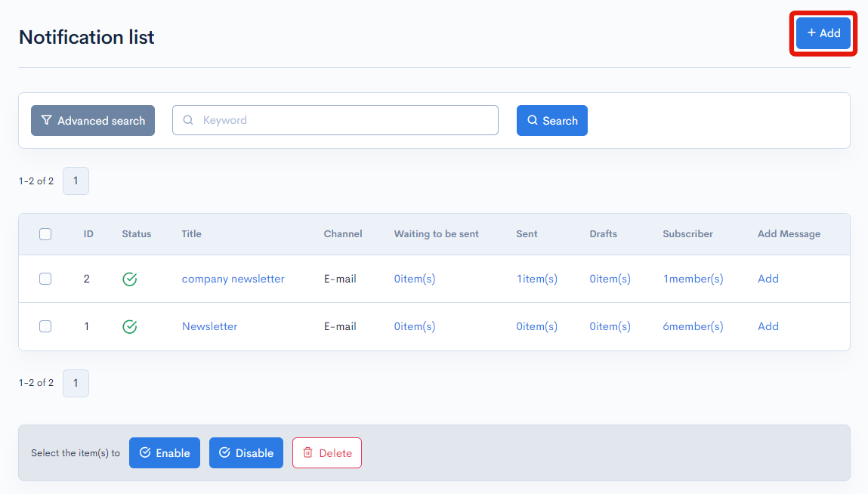Open the company newsletter notification
The height and width of the screenshot is (494, 868).
click(233, 279)
